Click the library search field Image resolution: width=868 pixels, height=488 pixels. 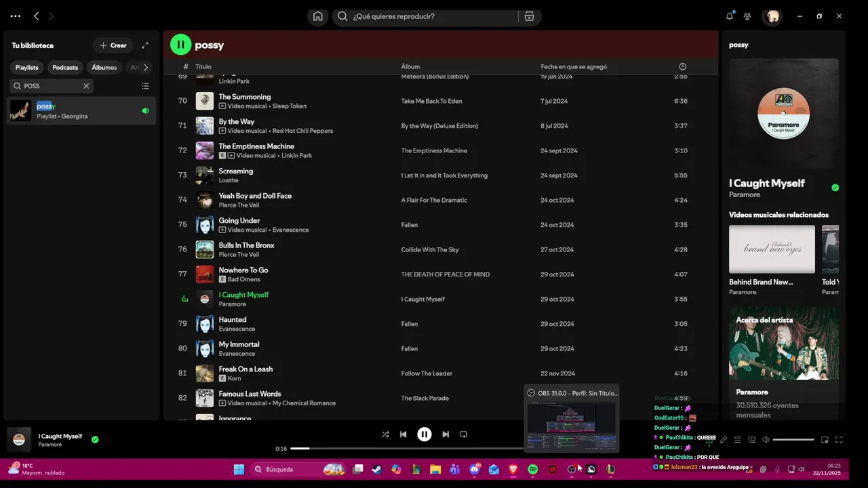tap(52, 86)
